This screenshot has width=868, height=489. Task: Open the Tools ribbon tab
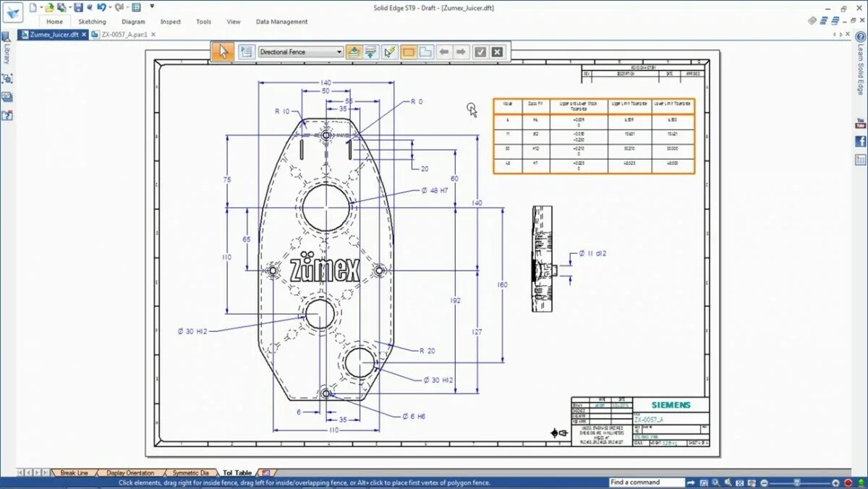(x=204, y=22)
